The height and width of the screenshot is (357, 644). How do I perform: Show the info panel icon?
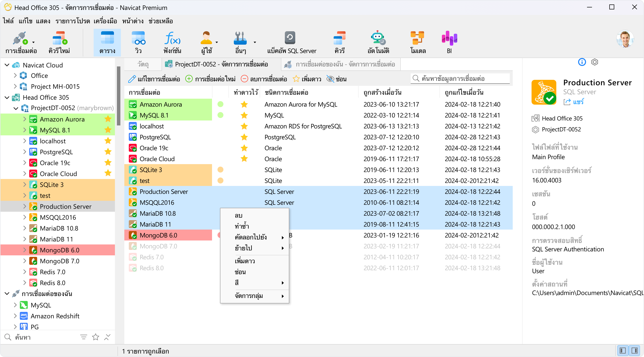tap(582, 62)
